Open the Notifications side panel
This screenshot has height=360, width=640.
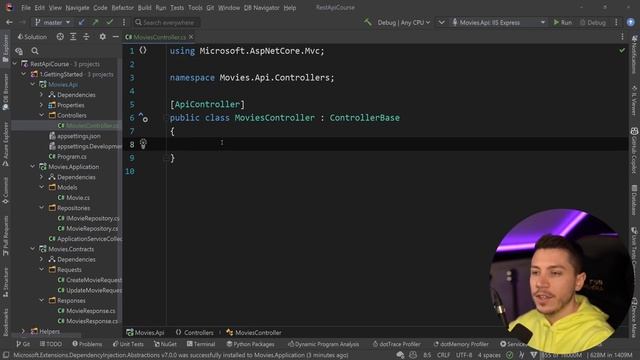pyautogui.click(x=634, y=54)
